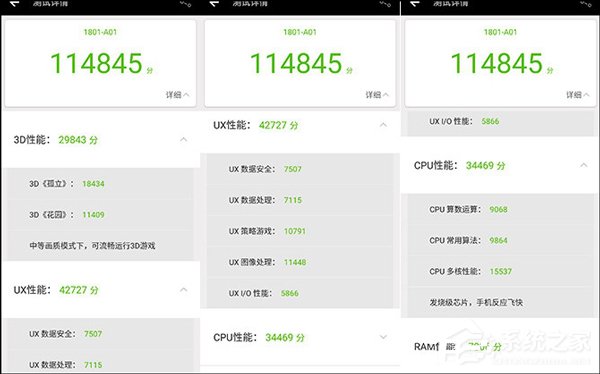Go back using the arrow in the middle phone screenshot
This screenshot has width=600, height=374.
pos(214,4)
